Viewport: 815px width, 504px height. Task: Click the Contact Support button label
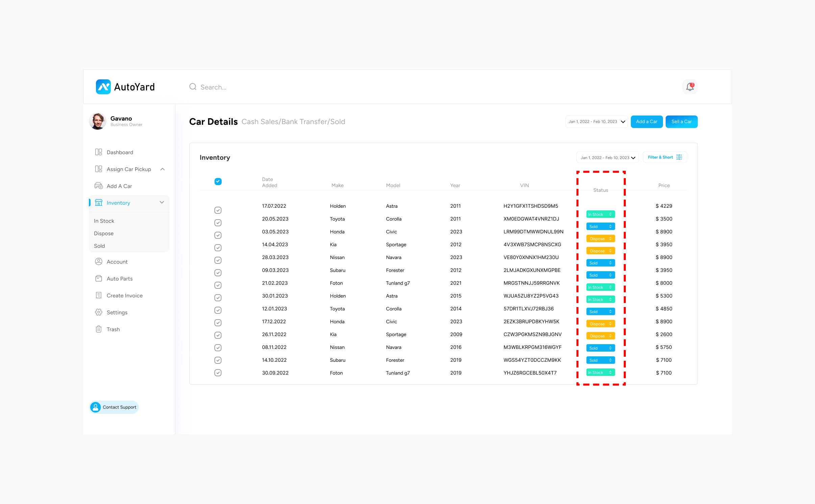click(119, 407)
